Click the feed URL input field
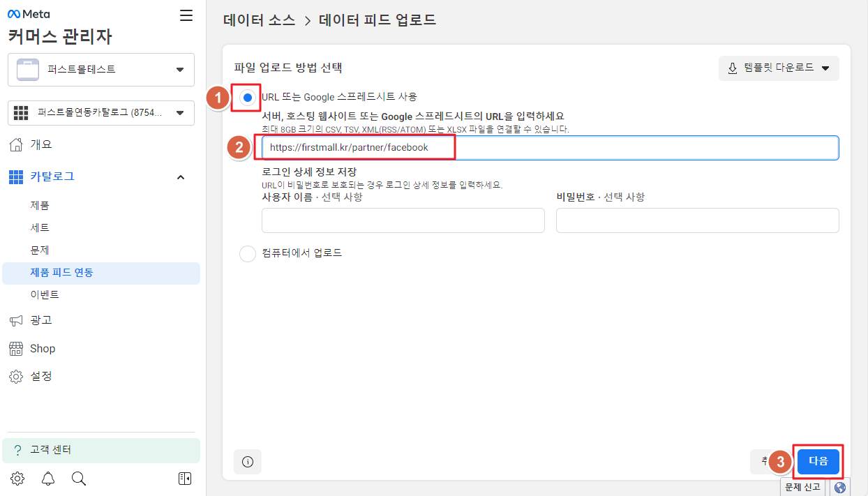This screenshot has width=868, height=496. point(550,148)
